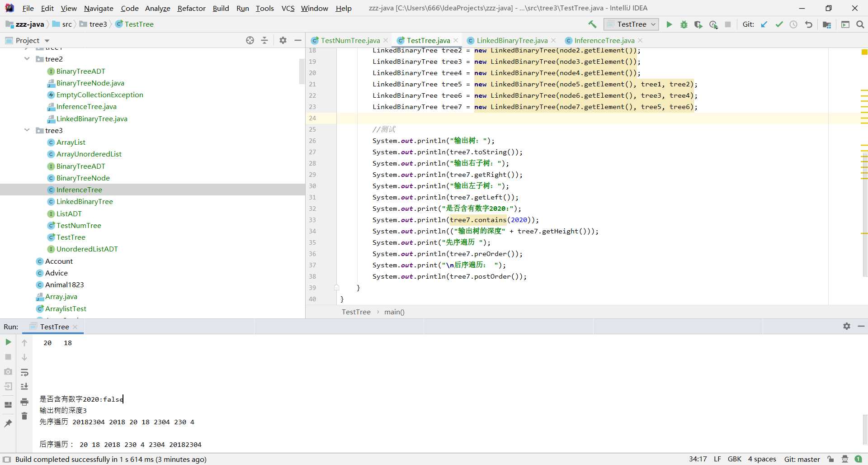Close the TestTree Run tab
The height and width of the screenshot is (465, 868).
coord(75,327)
